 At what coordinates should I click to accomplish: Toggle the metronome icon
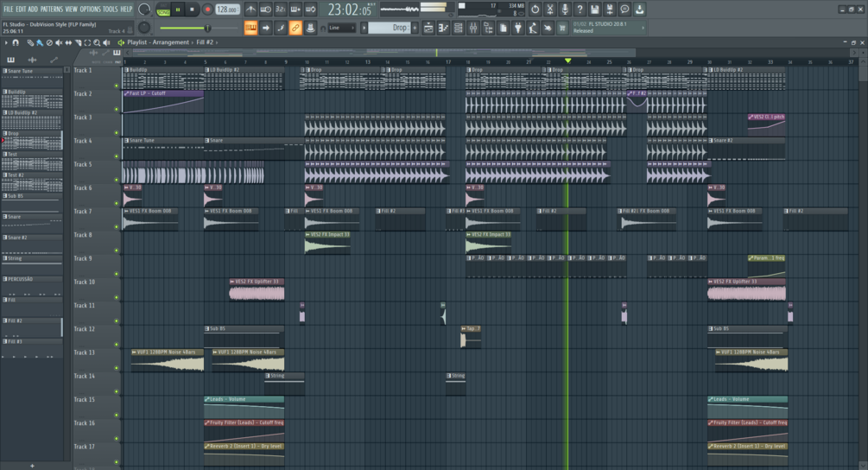click(x=250, y=10)
